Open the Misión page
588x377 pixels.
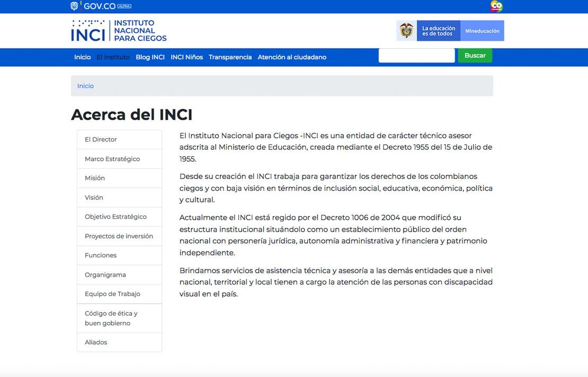tap(95, 178)
